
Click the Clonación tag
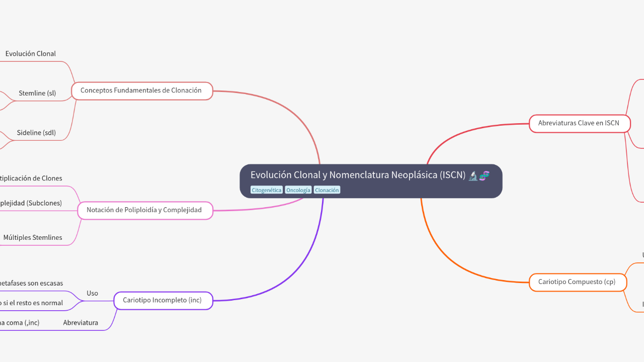pyautogui.click(x=327, y=190)
